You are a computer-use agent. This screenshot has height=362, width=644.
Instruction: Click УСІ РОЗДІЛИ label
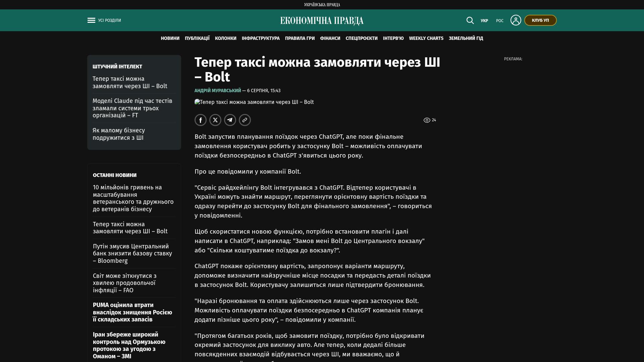pyautogui.click(x=110, y=20)
